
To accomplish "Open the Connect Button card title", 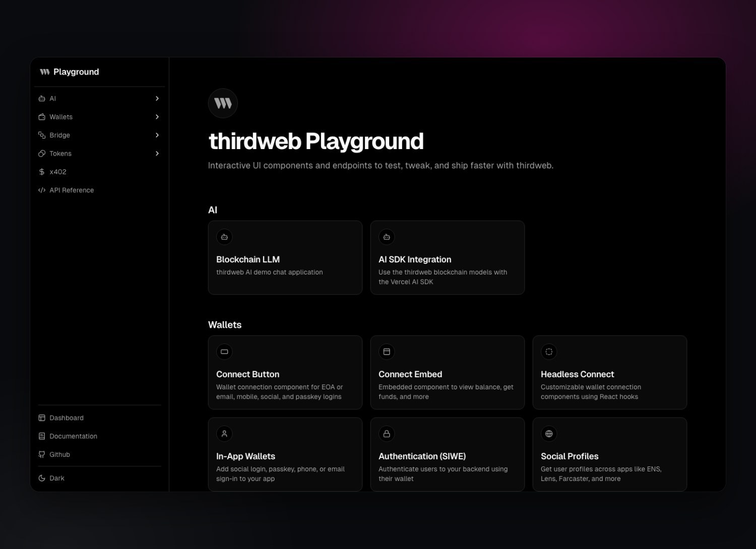I will tap(247, 374).
